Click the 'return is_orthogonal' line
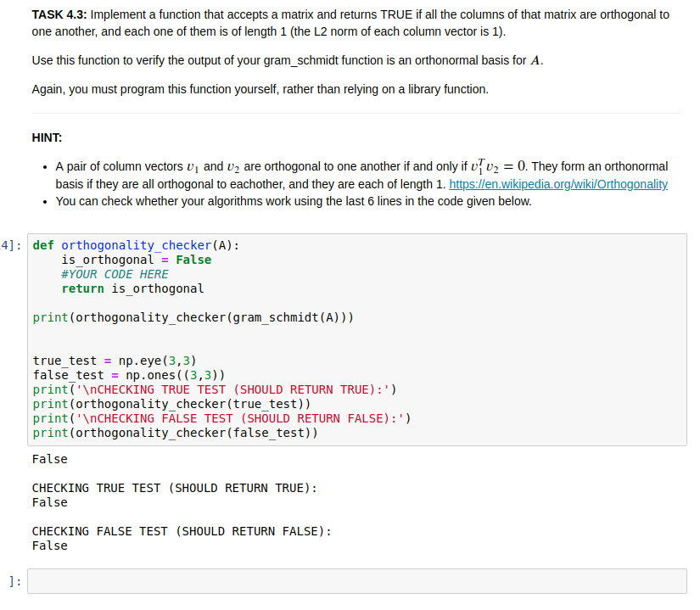The width and height of the screenshot is (700, 610). (x=132, y=288)
